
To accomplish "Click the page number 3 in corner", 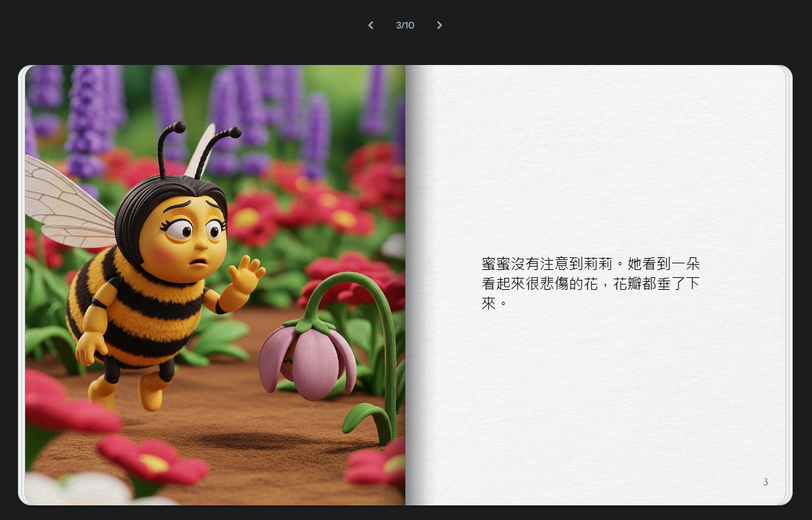I will pos(766,482).
